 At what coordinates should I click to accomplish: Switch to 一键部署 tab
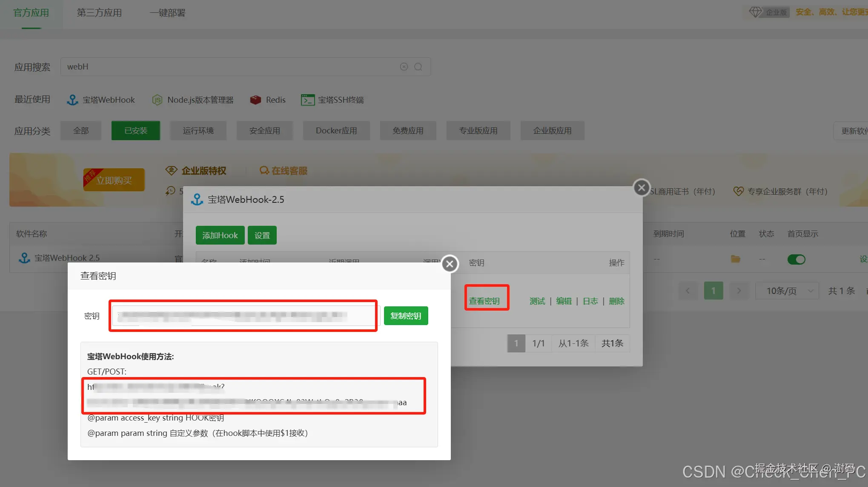pos(167,13)
